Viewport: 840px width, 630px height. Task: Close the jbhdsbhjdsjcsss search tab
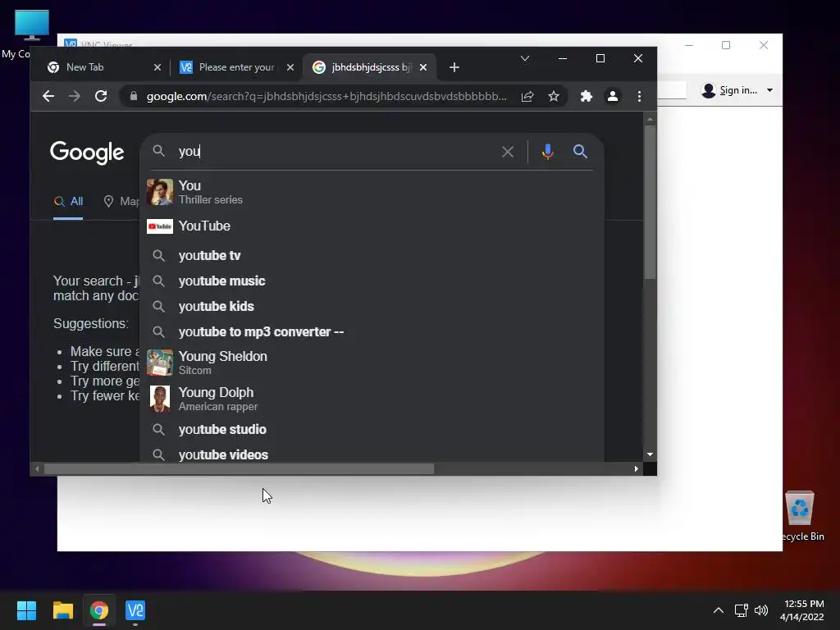pos(423,67)
